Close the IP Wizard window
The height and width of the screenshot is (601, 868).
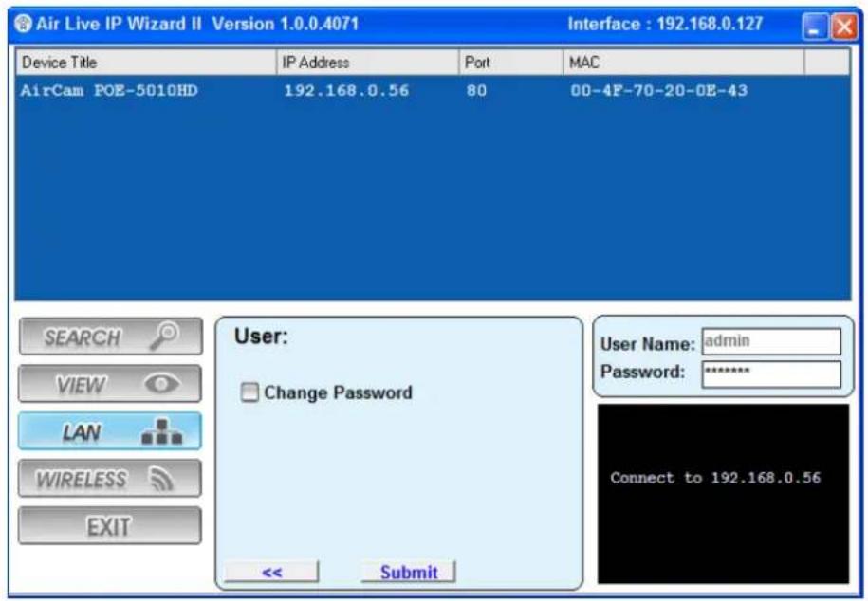(x=844, y=26)
